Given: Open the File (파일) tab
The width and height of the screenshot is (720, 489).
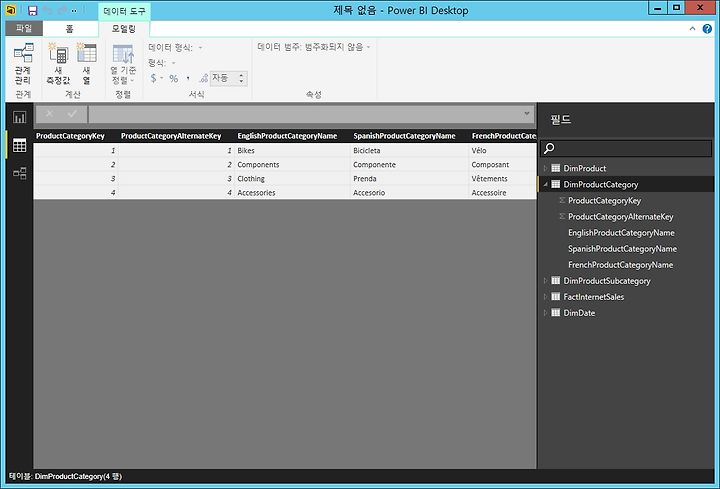Looking at the screenshot, I should pos(24,28).
